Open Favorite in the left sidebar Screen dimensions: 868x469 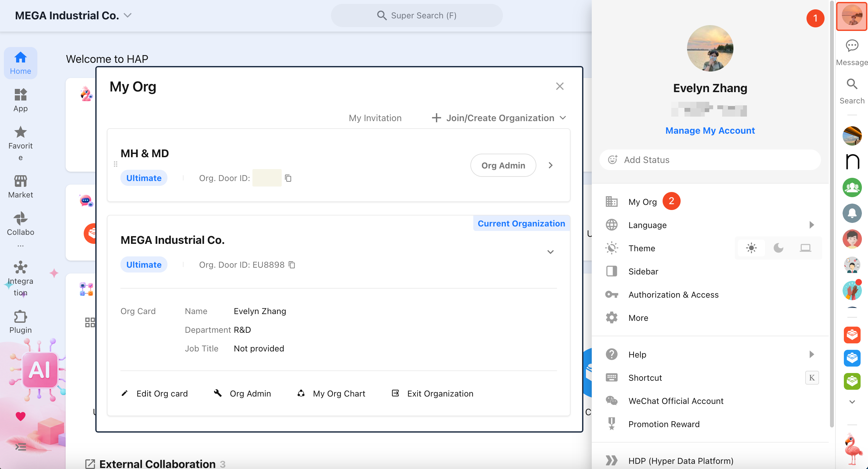pos(21,144)
